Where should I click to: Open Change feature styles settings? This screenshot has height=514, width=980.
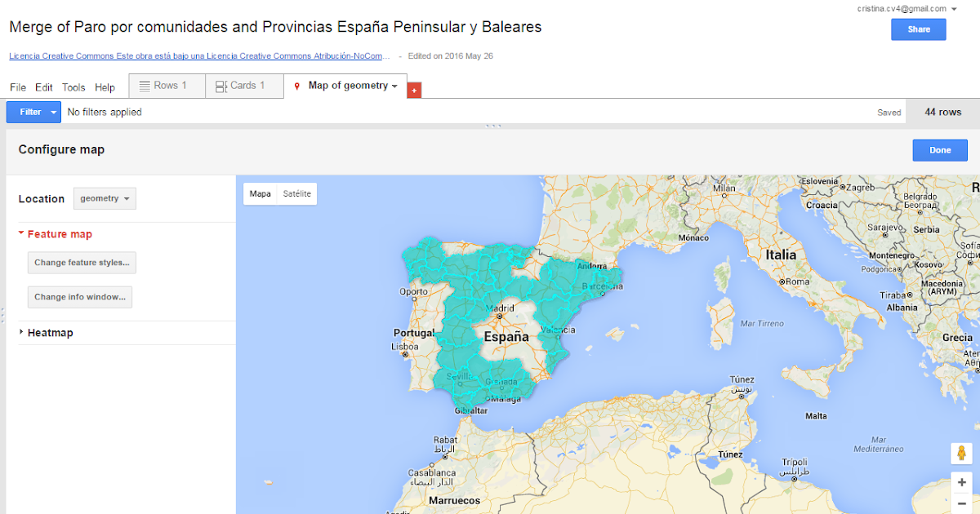82,262
